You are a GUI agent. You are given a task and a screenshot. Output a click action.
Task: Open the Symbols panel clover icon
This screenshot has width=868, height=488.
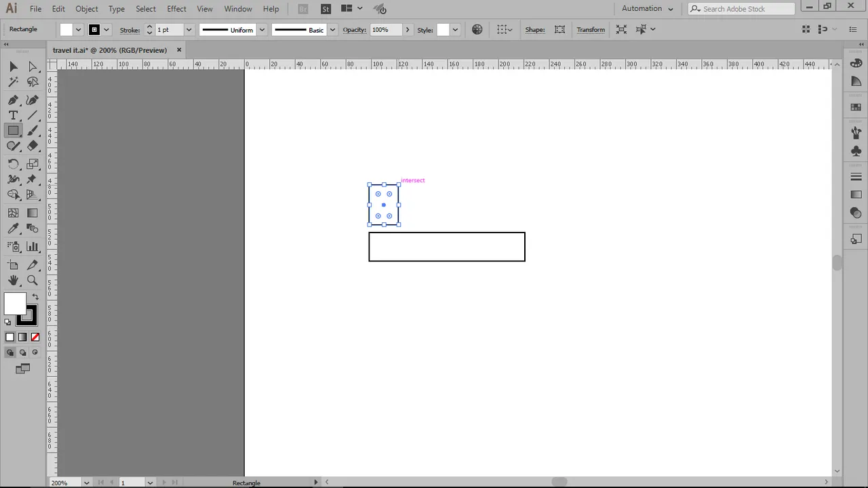[856, 151]
